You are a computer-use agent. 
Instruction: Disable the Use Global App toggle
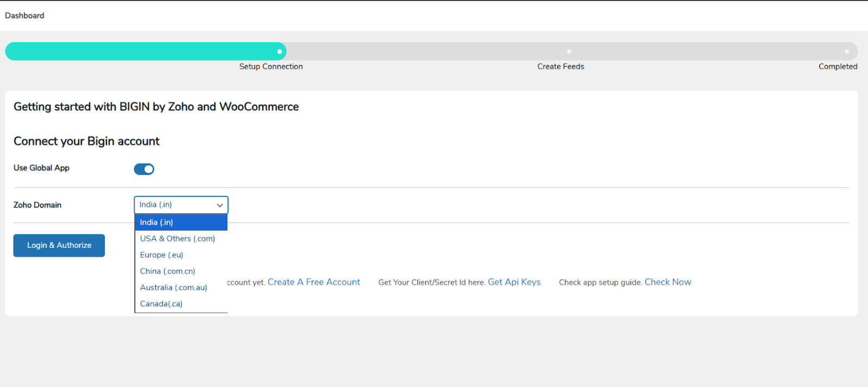[144, 169]
